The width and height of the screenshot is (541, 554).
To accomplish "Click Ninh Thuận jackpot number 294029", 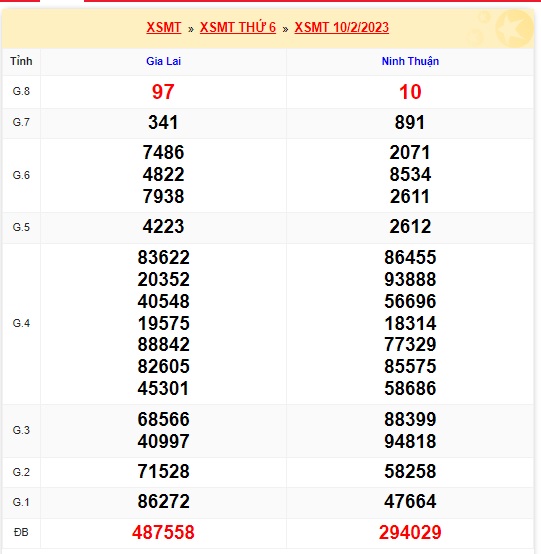I will 410,532.
